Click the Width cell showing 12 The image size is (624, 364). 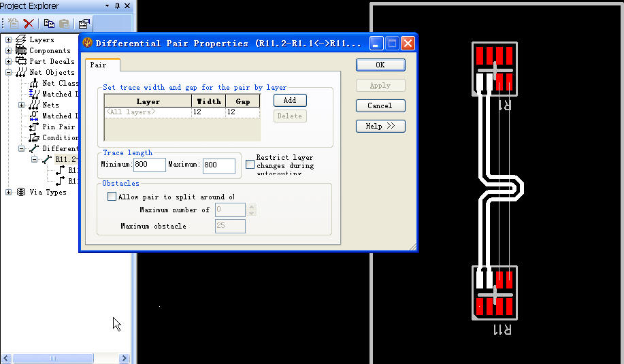208,112
